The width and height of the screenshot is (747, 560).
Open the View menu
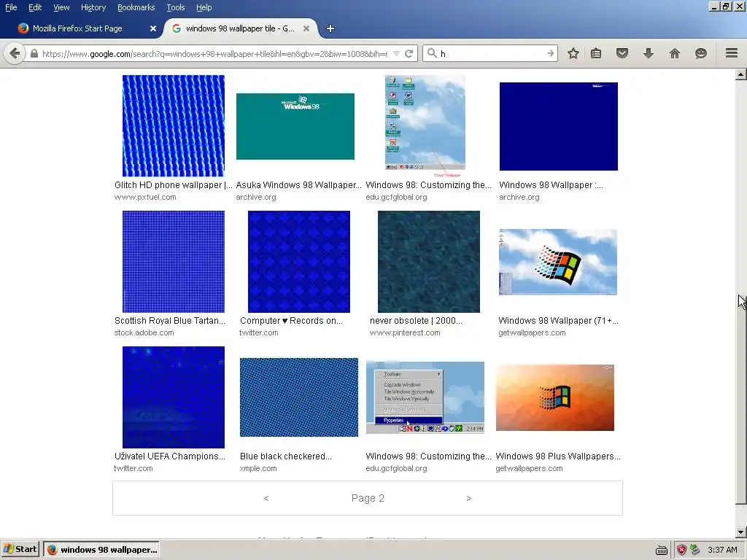point(61,7)
